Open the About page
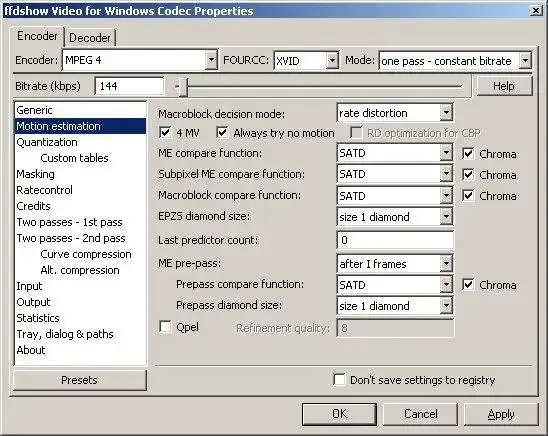 point(80,350)
